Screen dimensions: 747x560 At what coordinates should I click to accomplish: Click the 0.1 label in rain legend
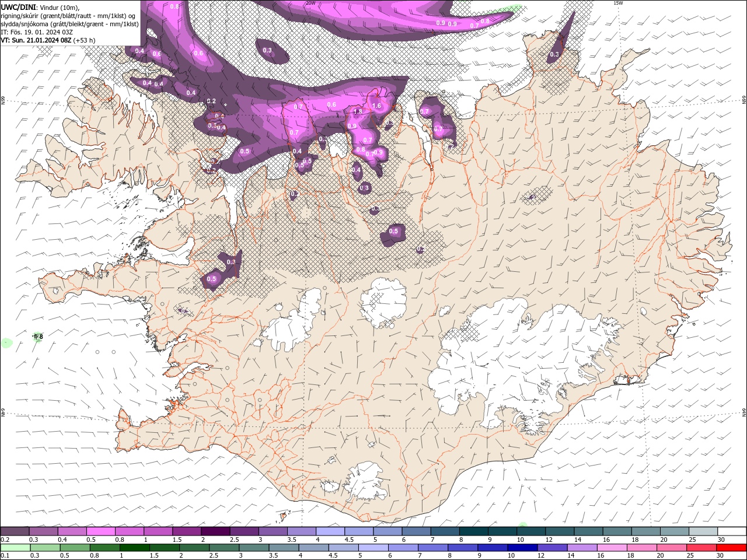(x=5, y=556)
